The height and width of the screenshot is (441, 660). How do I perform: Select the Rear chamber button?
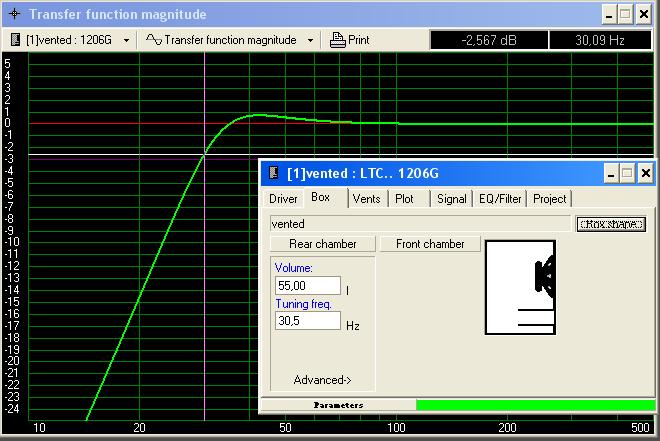tap(322, 244)
